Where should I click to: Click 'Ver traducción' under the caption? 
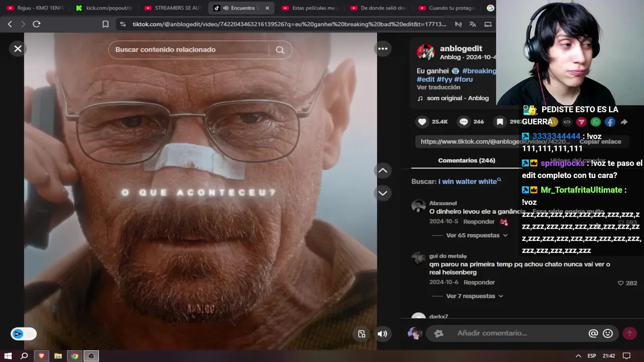tap(438, 87)
